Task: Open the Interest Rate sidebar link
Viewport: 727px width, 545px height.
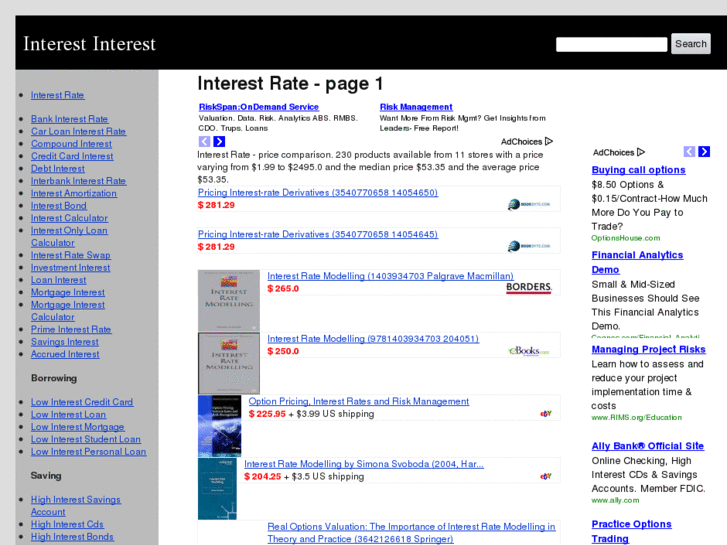Action: pyautogui.click(x=57, y=95)
